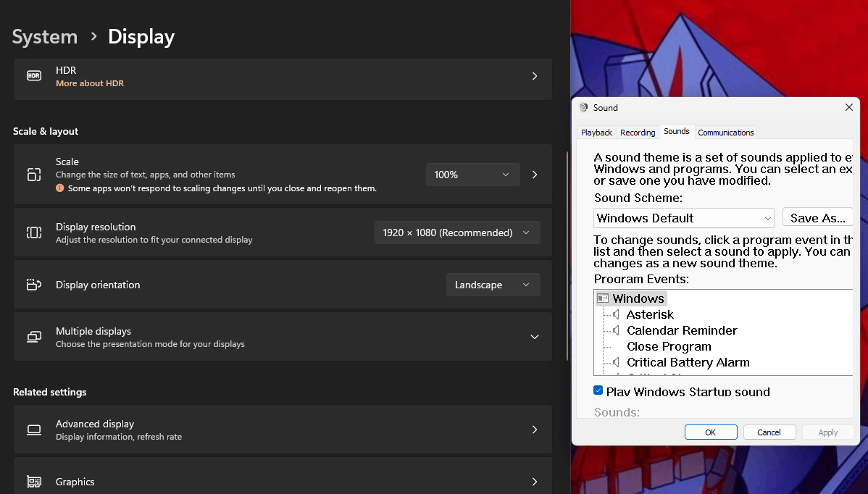Open the Landscape orientation dropdown
The image size is (868, 494).
point(493,285)
